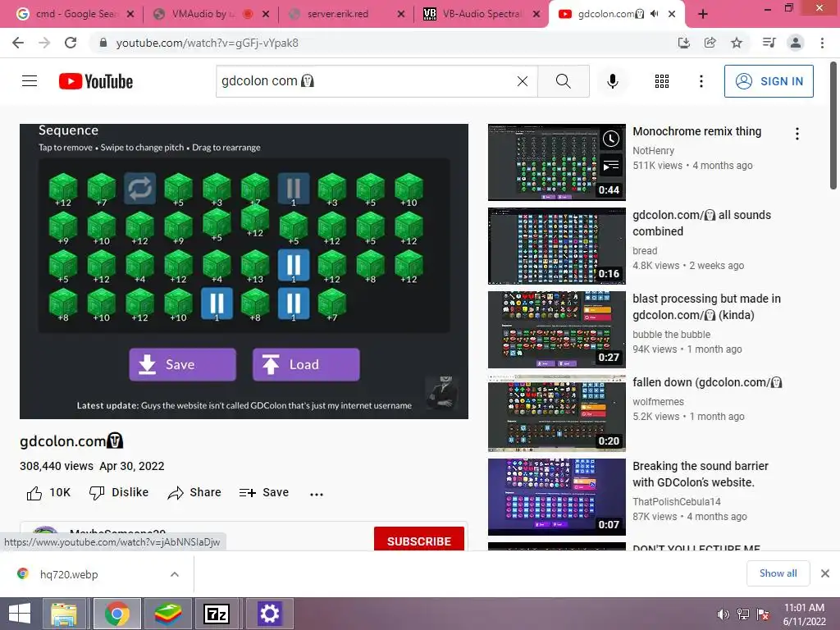Open YouTube hamburger guide menu
Image resolution: width=840 pixels, height=630 pixels.
[30, 81]
